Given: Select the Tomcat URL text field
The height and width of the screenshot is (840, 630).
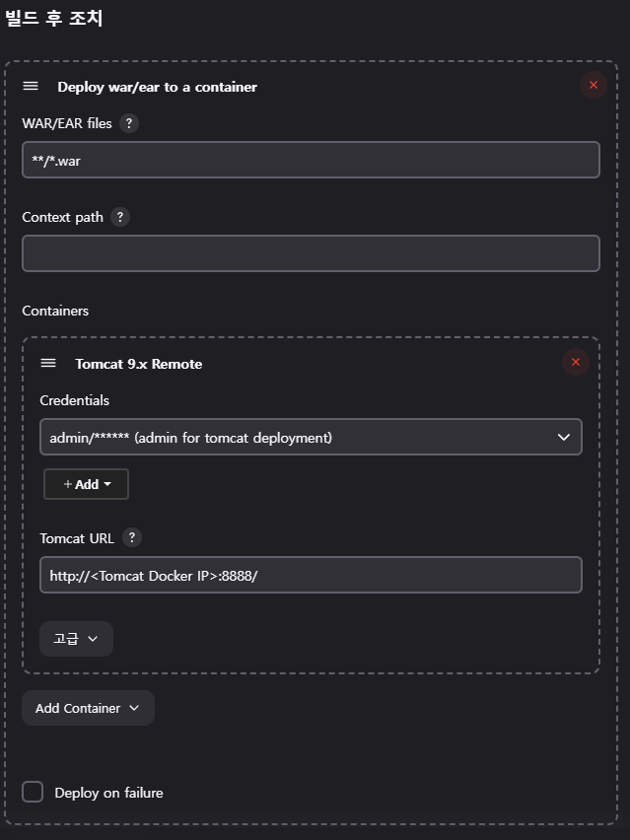Looking at the screenshot, I should point(311,575).
